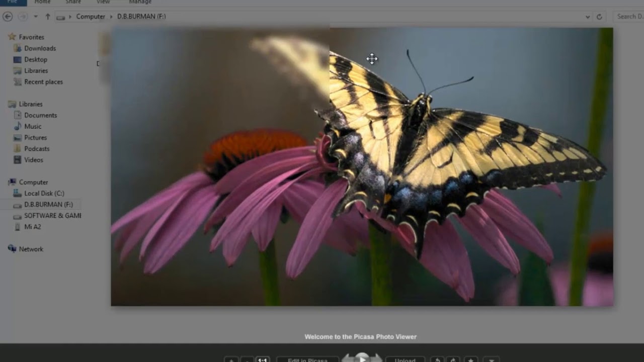The width and height of the screenshot is (644, 362).
Task: Star the current photo
Action: click(x=471, y=360)
